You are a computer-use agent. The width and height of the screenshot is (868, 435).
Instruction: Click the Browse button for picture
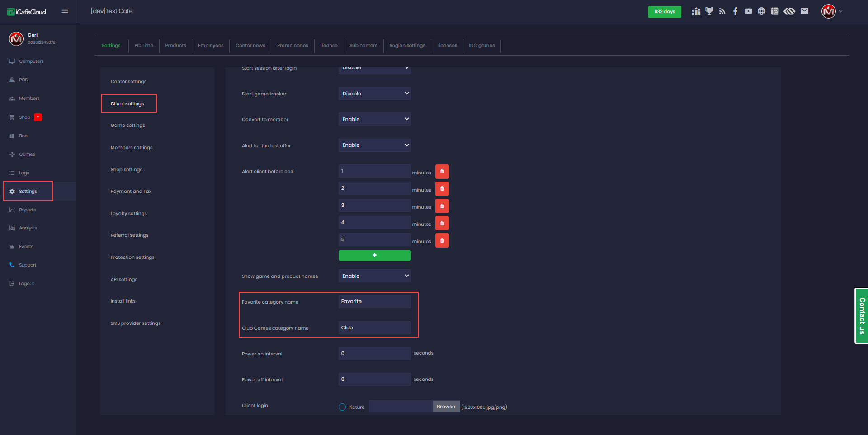coord(446,407)
